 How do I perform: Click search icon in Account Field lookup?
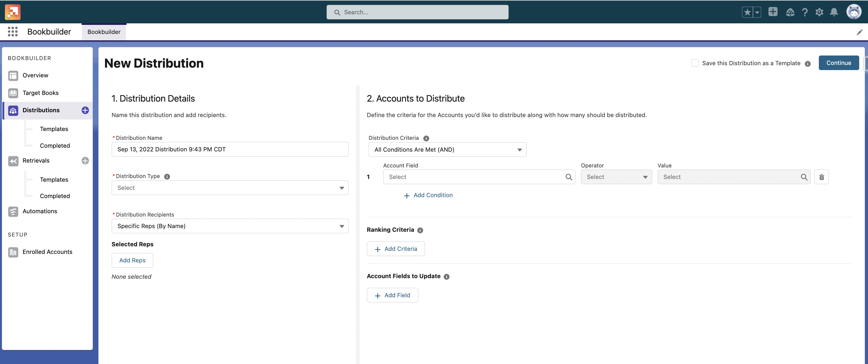[x=569, y=177]
